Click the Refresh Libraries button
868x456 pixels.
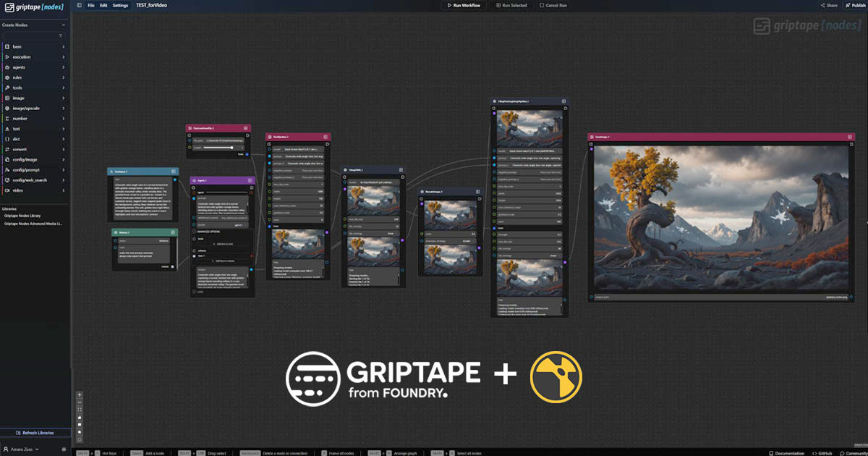[35, 433]
